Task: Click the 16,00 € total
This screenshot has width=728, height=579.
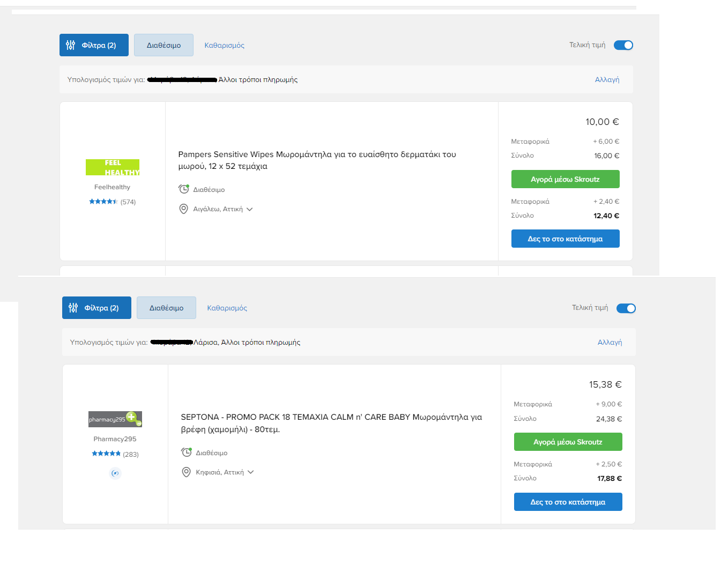Action: [x=606, y=155]
